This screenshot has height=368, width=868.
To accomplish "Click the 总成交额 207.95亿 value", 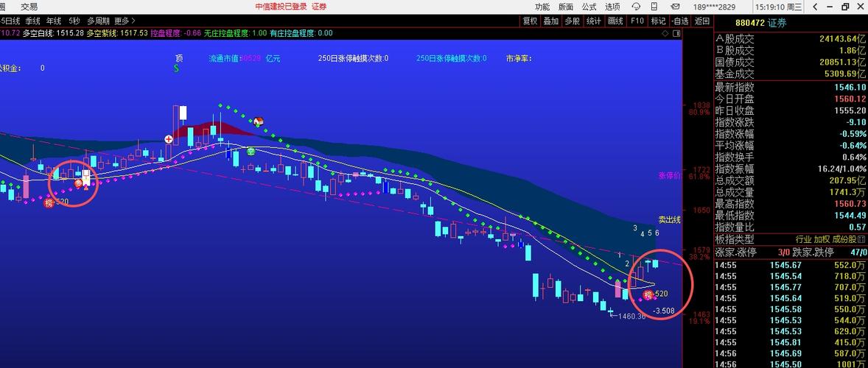I will pyautogui.click(x=847, y=180).
